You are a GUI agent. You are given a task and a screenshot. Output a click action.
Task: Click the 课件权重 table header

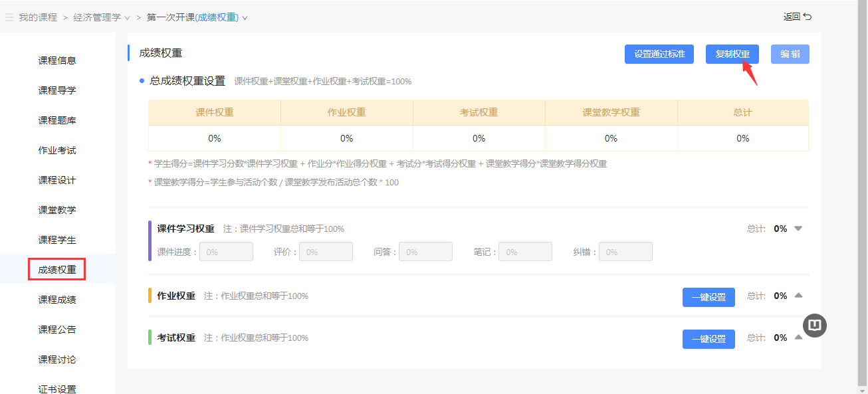pos(215,113)
